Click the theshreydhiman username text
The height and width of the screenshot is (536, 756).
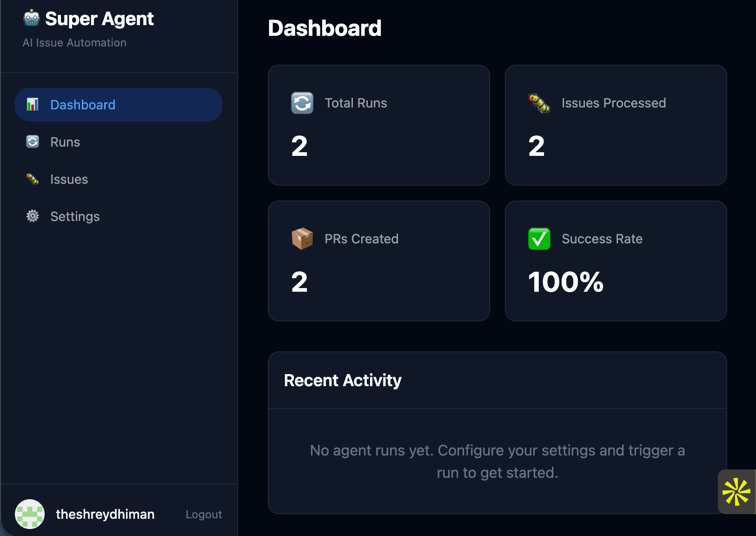pos(105,514)
